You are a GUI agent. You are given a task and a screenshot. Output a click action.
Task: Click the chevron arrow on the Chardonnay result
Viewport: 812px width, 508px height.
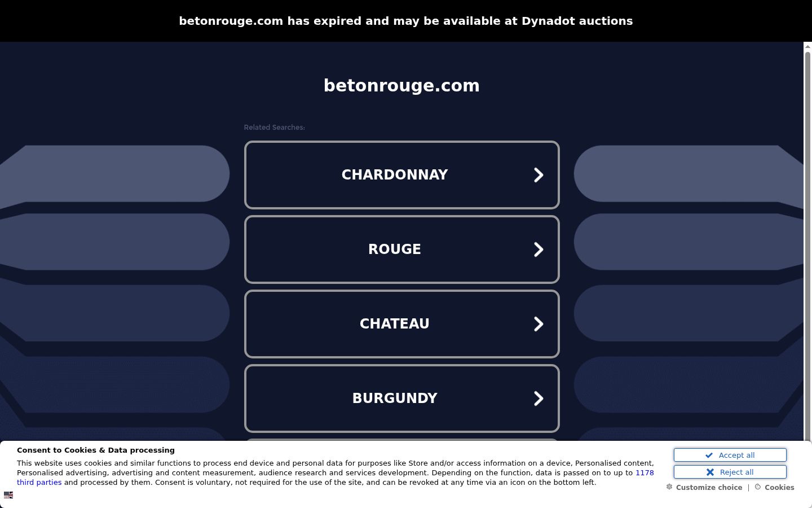pyautogui.click(x=539, y=175)
